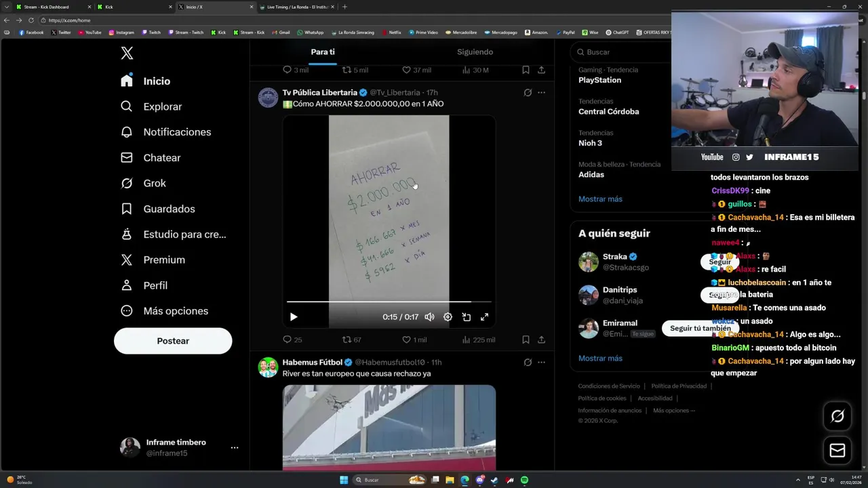Open Más opciones in sidebar

[165, 311]
